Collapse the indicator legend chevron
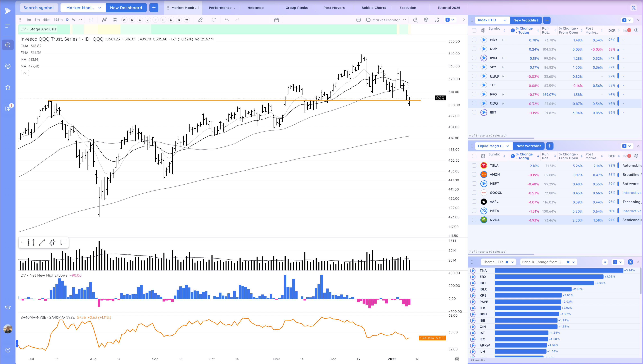Screen dimensions: 643x364 [x=25, y=73]
